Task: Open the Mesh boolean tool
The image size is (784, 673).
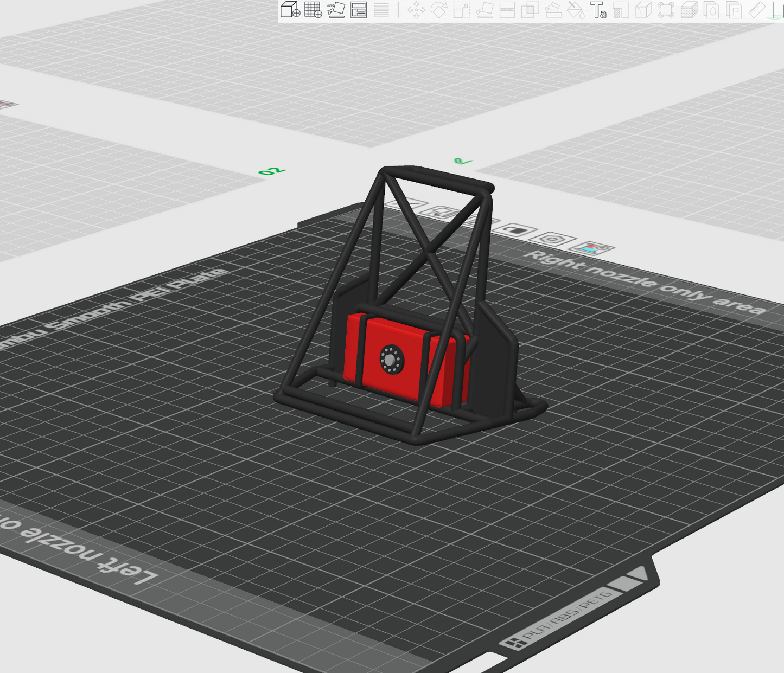Action: 530,10
